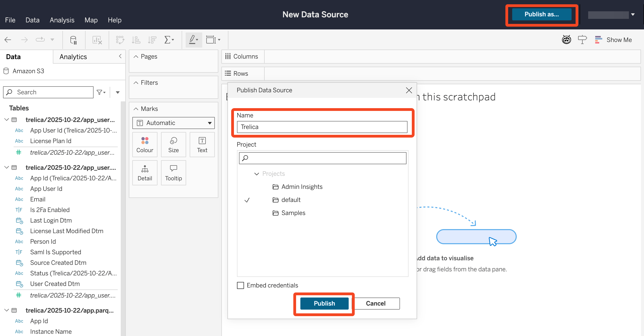Image resolution: width=644 pixels, height=336 pixels.
Task: Close the Publish Data Source dialog
Action: (409, 90)
